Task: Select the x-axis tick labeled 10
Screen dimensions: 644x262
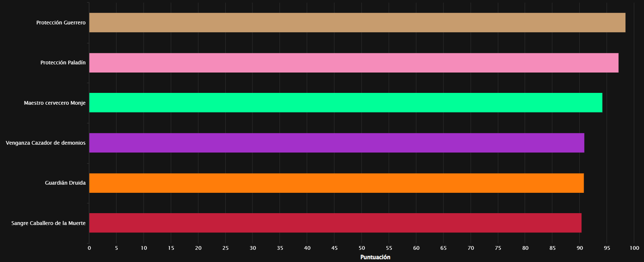Action: coord(144,248)
